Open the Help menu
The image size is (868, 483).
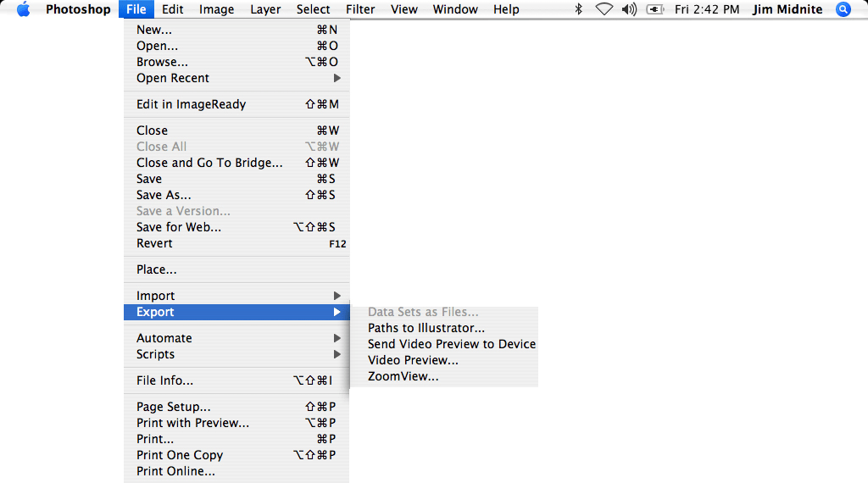(506, 9)
